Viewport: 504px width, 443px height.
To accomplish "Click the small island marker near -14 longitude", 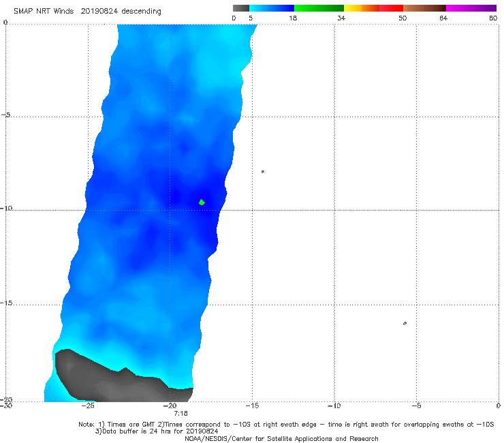I will tap(263, 172).
